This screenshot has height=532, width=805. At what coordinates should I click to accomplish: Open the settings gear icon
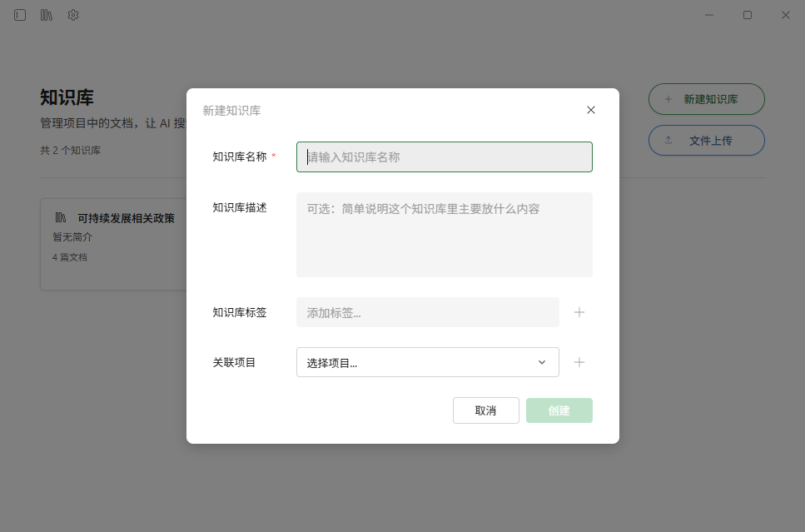[x=72, y=14]
